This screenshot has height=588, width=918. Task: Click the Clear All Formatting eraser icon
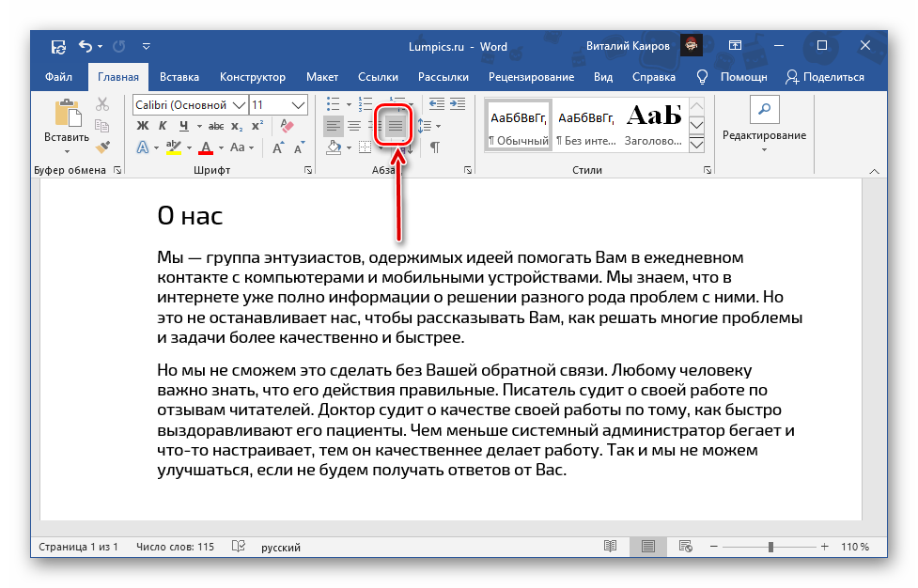tap(288, 126)
